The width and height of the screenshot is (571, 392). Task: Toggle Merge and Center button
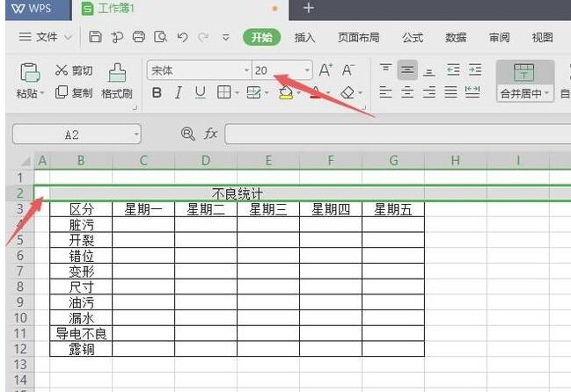tap(523, 79)
